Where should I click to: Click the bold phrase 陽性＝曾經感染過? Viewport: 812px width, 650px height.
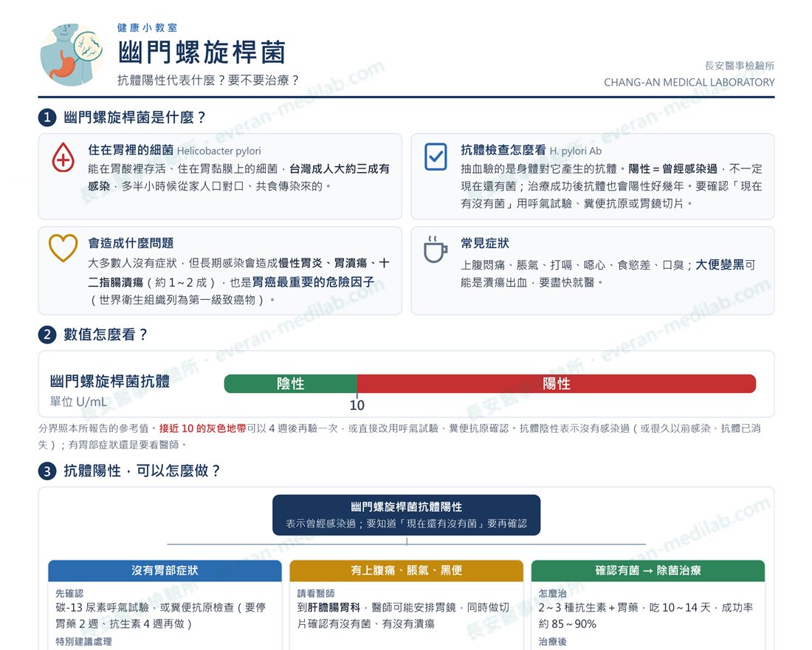[672, 169]
